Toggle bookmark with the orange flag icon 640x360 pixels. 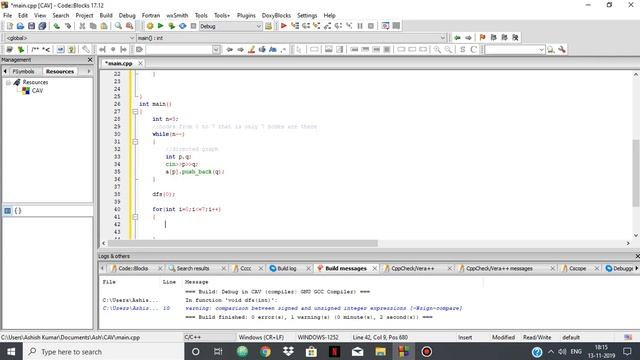click(x=482, y=38)
